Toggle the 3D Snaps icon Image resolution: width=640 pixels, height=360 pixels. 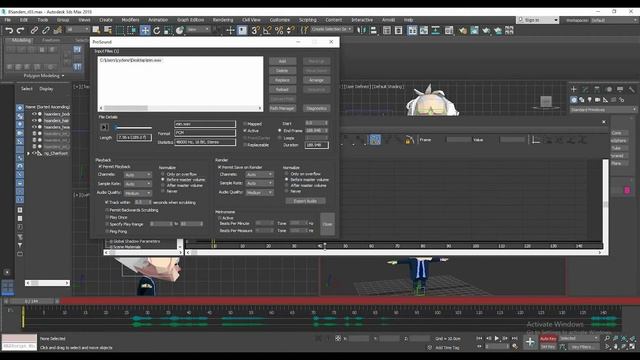tap(256, 30)
